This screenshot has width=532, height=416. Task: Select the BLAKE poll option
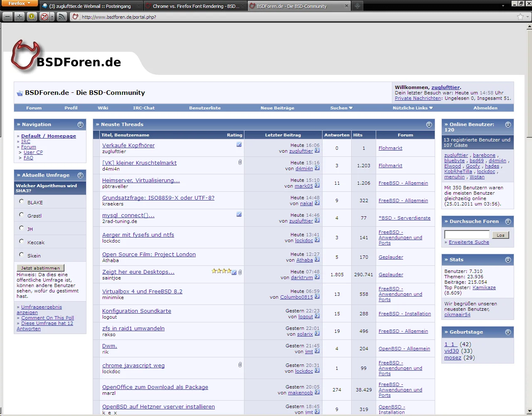click(22, 201)
